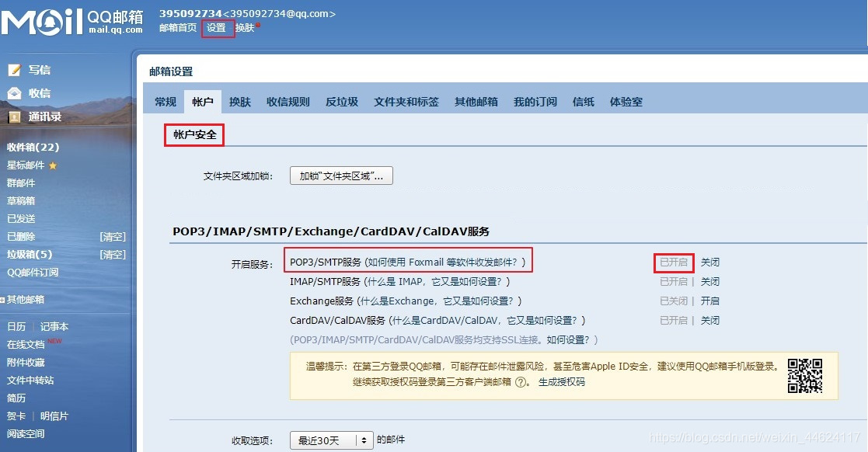This screenshot has width=868, height=452.
Task: Click the star icon next to 星标邮件
Action: click(53, 165)
